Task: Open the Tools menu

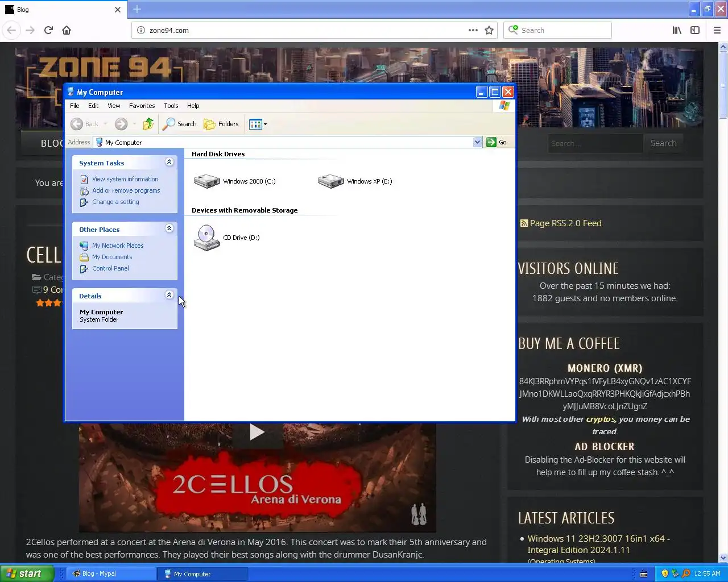Action: tap(171, 106)
